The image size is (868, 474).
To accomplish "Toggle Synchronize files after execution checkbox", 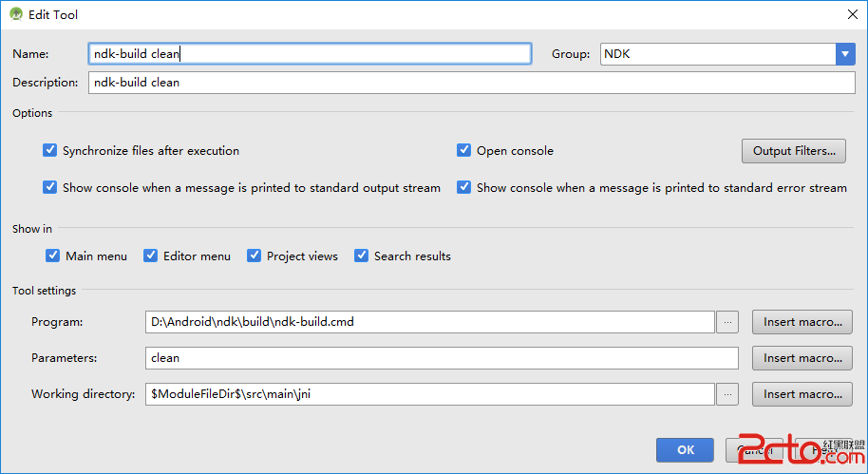I will pos(50,151).
